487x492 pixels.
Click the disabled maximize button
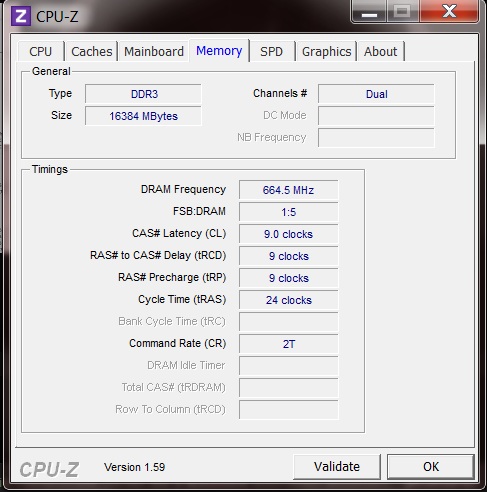coord(402,12)
